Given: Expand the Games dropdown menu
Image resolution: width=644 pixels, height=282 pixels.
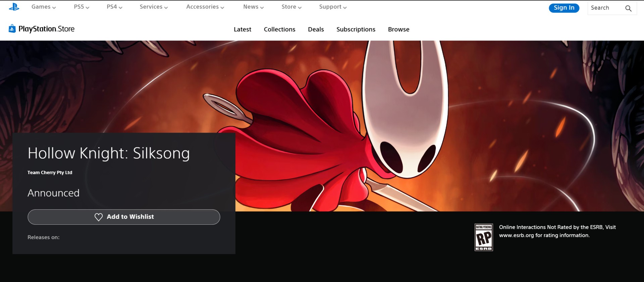Looking at the screenshot, I should [x=44, y=7].
